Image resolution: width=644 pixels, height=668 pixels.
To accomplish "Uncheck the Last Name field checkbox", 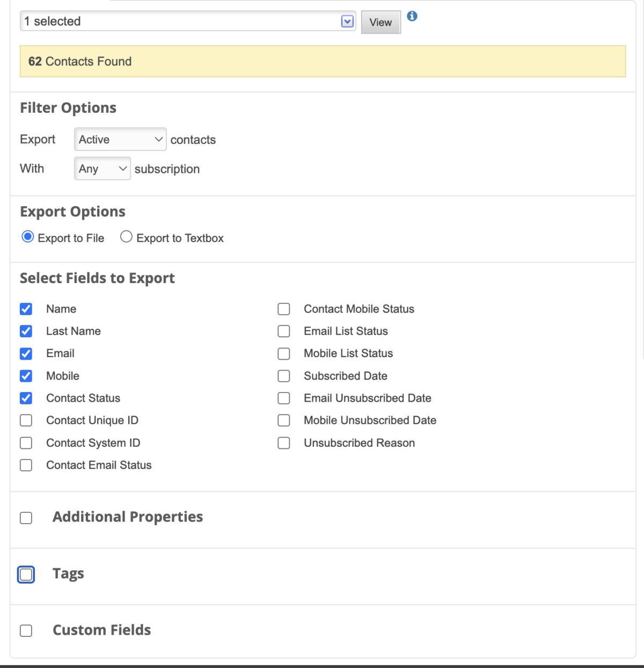I will coord(26,331).
